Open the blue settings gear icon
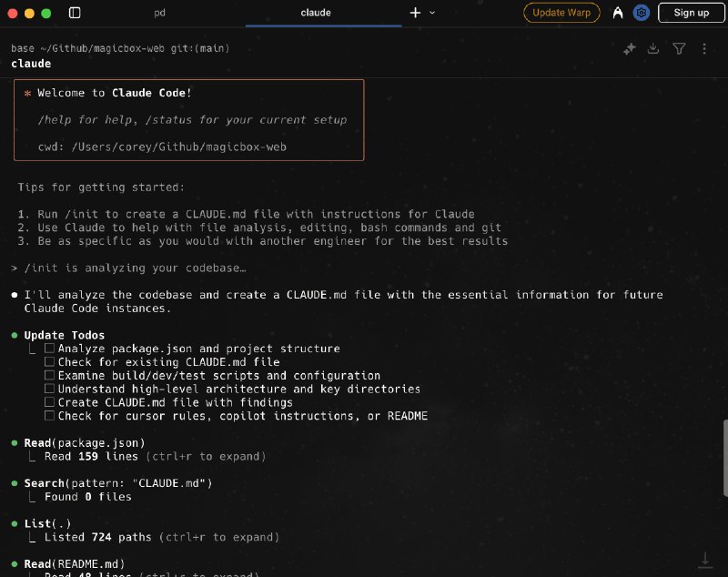Image resolution: width=728 pixels, height=577 pixels. [x=642, y=13]
